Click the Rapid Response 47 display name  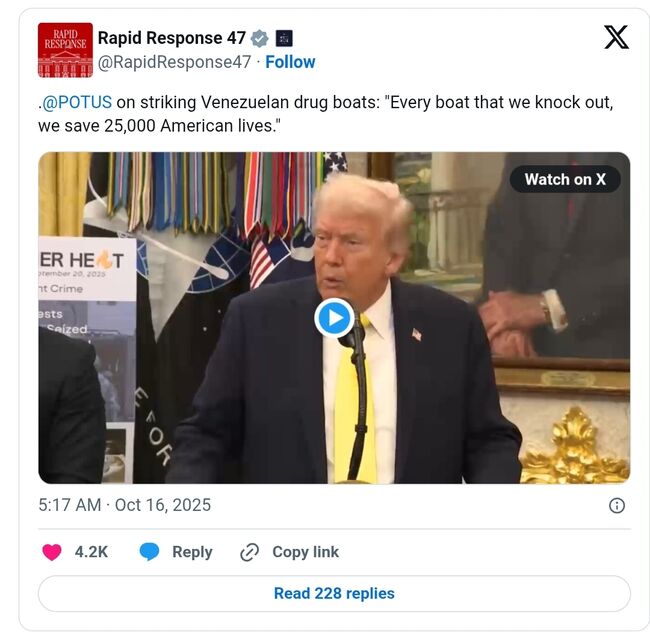pos(172,38)
